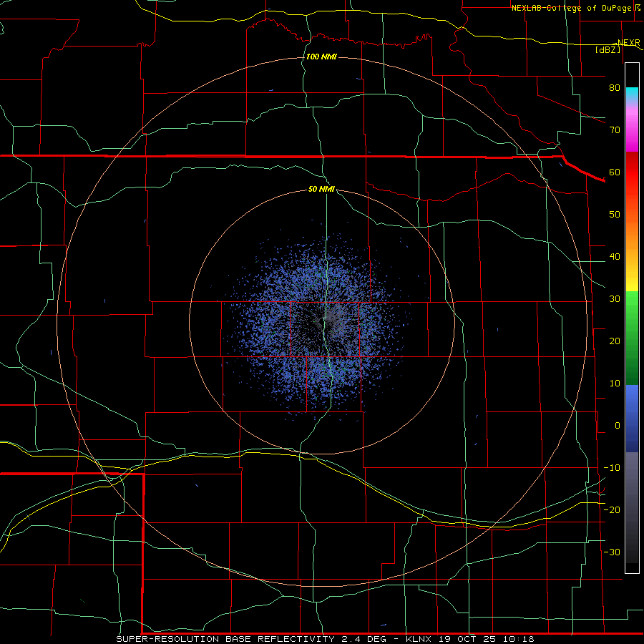Click the gray section of color bar
This screenshot has height=644, width=644.
[x=632, y=507]
